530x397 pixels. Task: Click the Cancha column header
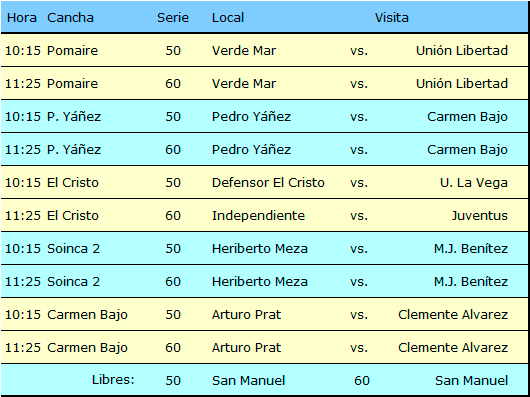pyautogui.click(x=70, y=18)
